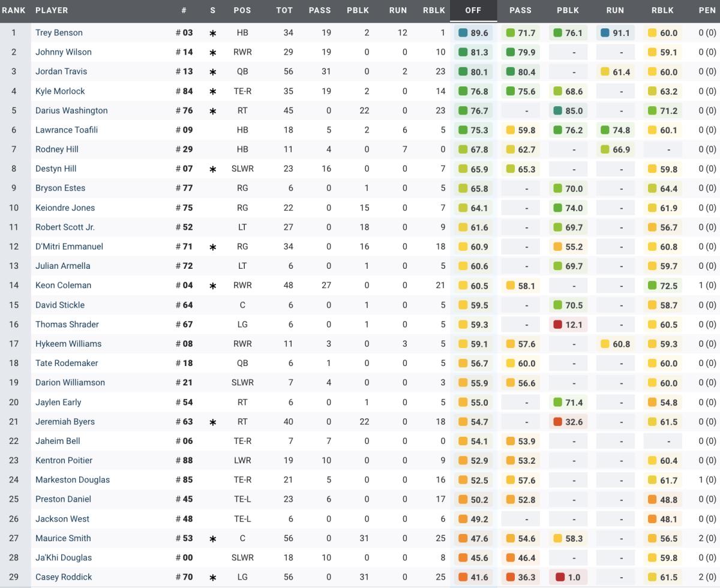Click QB position in Tate Rodemaker row

(242, 363)
